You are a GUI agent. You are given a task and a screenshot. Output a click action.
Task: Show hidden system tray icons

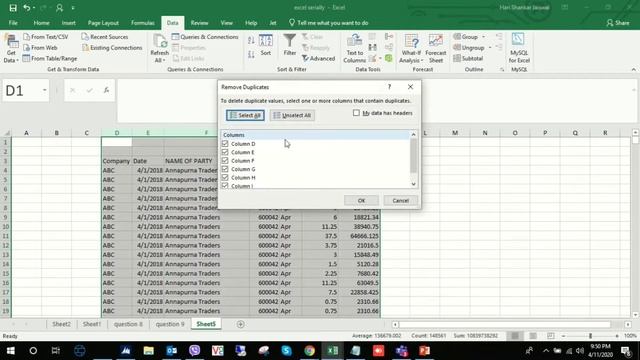pos(546,351)
